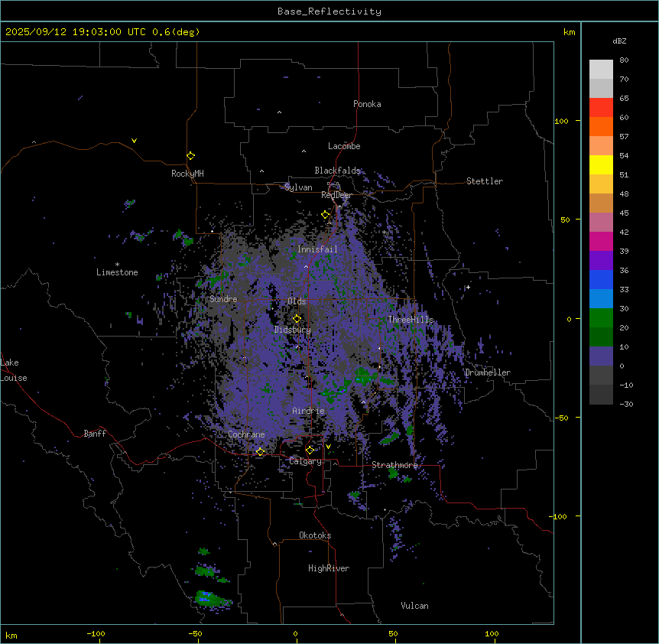Click the timestamp 2025/09/12 19:03:00 UTC

click(x=76, y=32)
